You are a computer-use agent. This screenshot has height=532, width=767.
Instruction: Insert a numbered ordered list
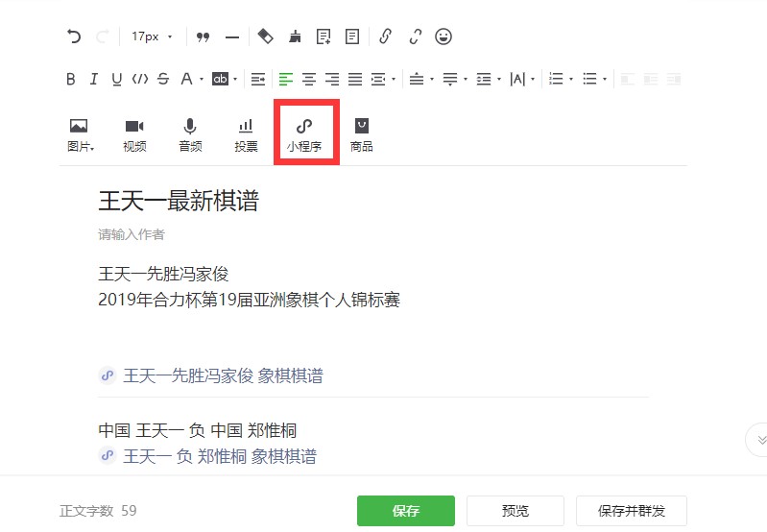tap(556, 79)
